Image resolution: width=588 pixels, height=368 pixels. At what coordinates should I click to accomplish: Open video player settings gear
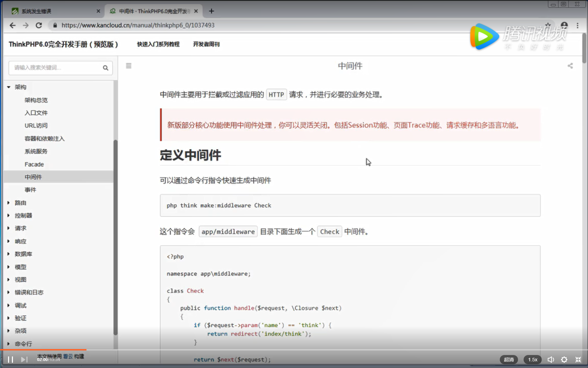(564, 360)
